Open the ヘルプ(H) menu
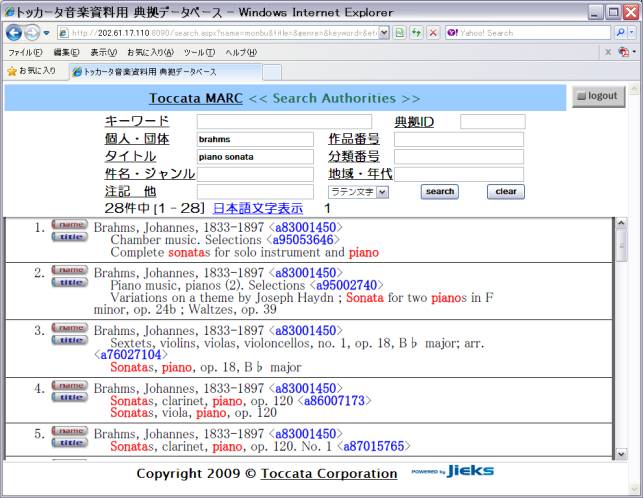This screenshot has height=498, width=643. coord(241,53)
